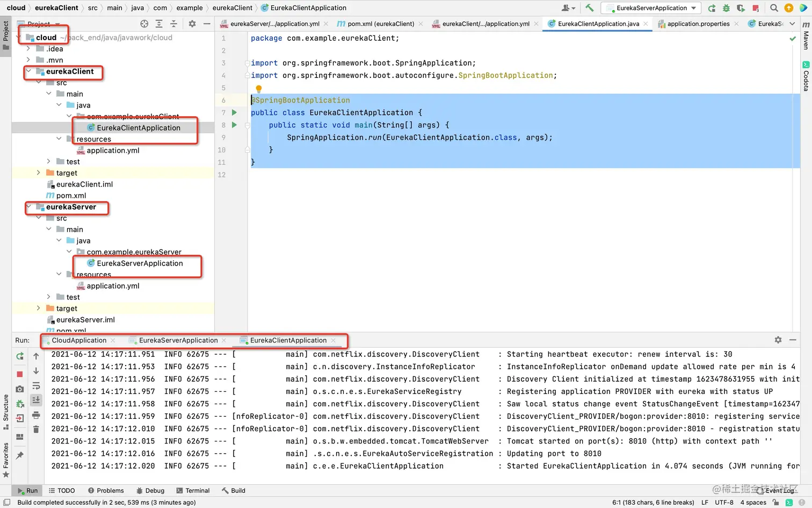
Task: Select EurekaServerApplication class in project tree
Action: [140, 263]
